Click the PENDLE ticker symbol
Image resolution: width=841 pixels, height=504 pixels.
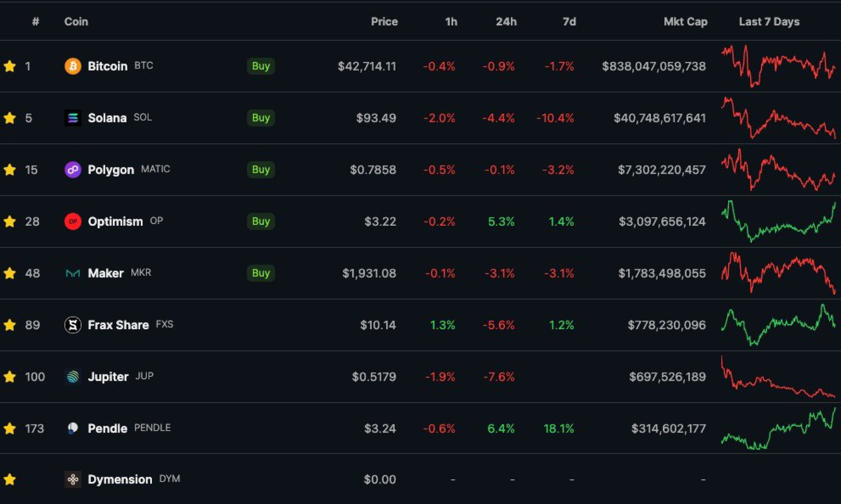point(152,428)
